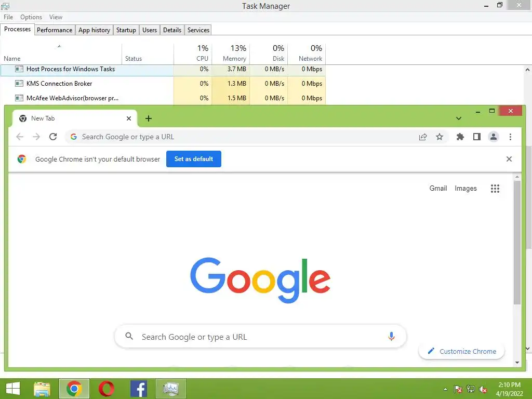Select the Processes tab
532x399 pixels.
coord(17,29)
